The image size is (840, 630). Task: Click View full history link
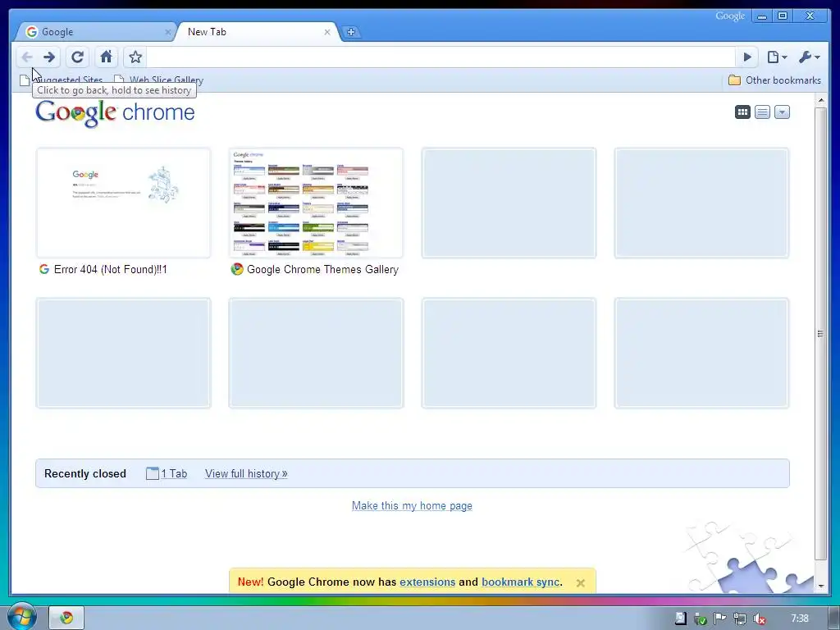(246, 473)
